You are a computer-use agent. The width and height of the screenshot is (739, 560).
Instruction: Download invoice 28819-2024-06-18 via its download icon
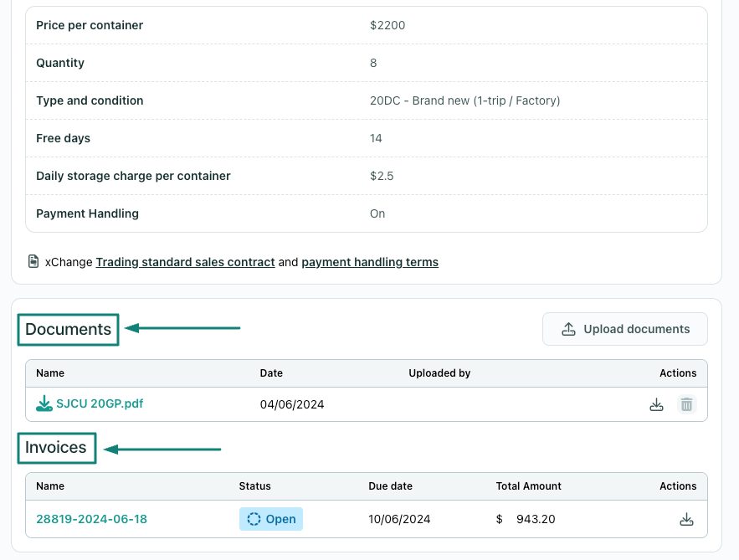click(x=686, y=519)
